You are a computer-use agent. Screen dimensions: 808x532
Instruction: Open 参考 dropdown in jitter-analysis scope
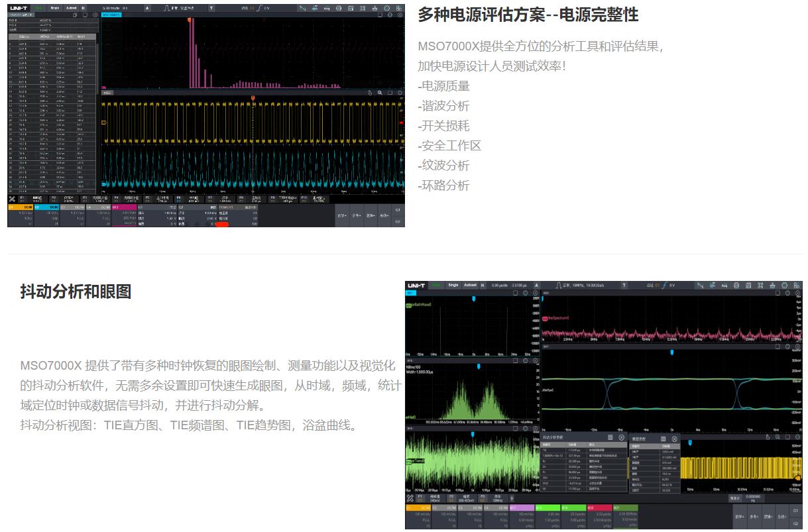[753, 516]
